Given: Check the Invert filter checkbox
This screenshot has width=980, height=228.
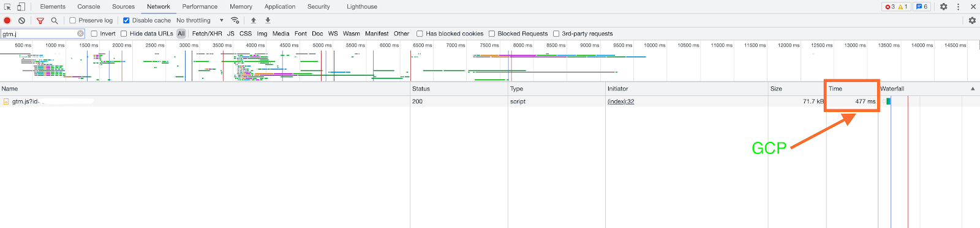Looking at the screenshot, I should click(94, 34).
